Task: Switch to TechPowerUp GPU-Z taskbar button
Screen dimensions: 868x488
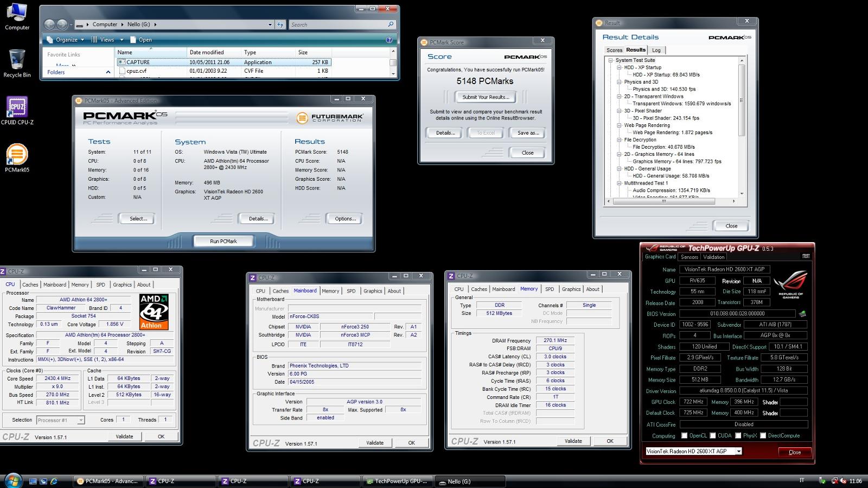Action: pyautogui.click(x=397, y=481)
